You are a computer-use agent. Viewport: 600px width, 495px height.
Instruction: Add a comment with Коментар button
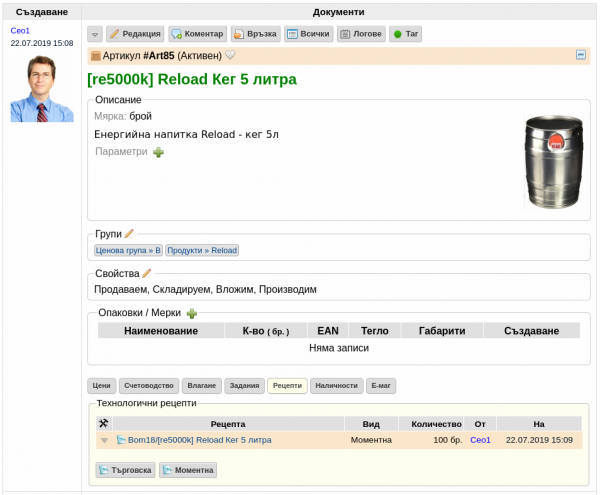[x=197, y=34]
